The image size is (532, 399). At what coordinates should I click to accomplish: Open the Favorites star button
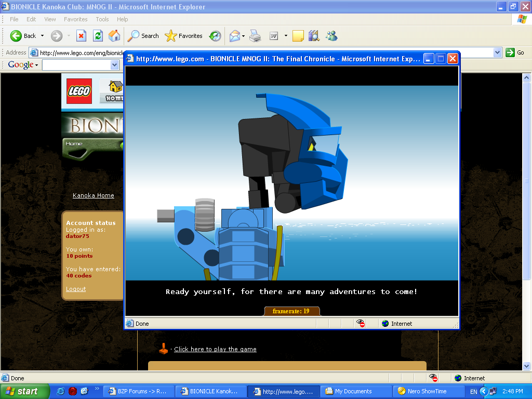[x=183, y=36]
